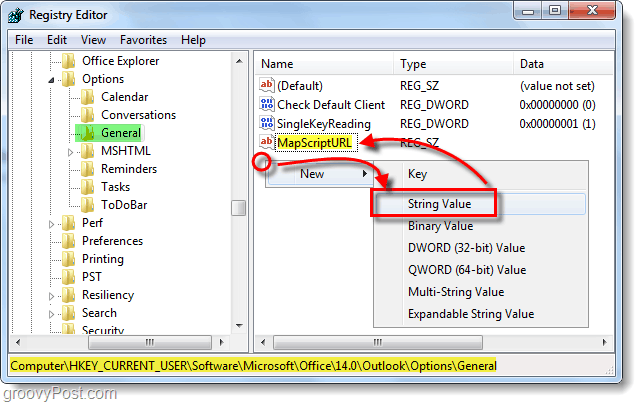Image resolution: width=643 pixels, height=404 pixels.
Task: Click values pane horizontal scrollbar thumb
Action: [378, 342]
